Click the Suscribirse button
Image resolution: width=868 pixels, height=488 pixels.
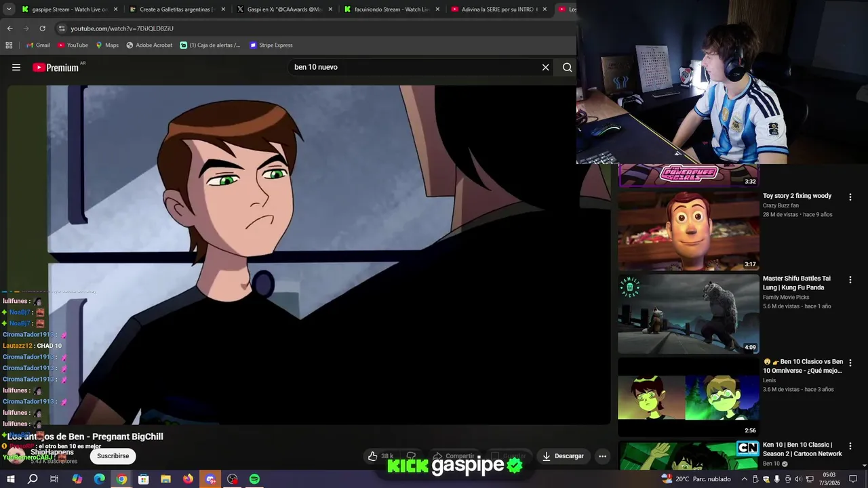pyautogui.click(x=113, y=456)
